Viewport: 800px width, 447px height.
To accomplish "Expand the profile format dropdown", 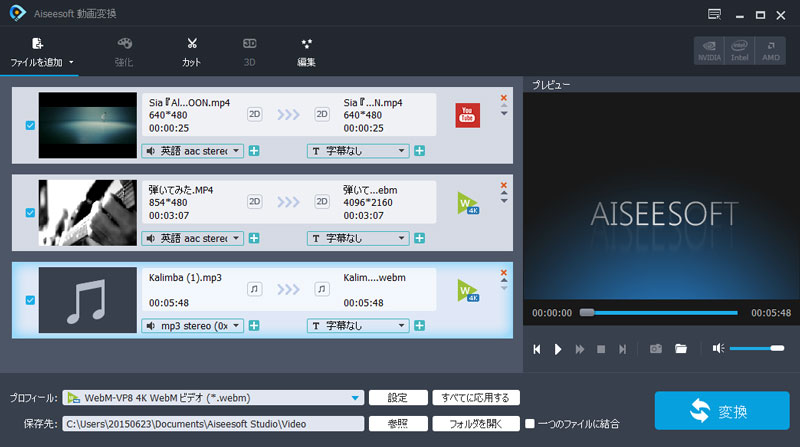I will (x=355, y=398).
